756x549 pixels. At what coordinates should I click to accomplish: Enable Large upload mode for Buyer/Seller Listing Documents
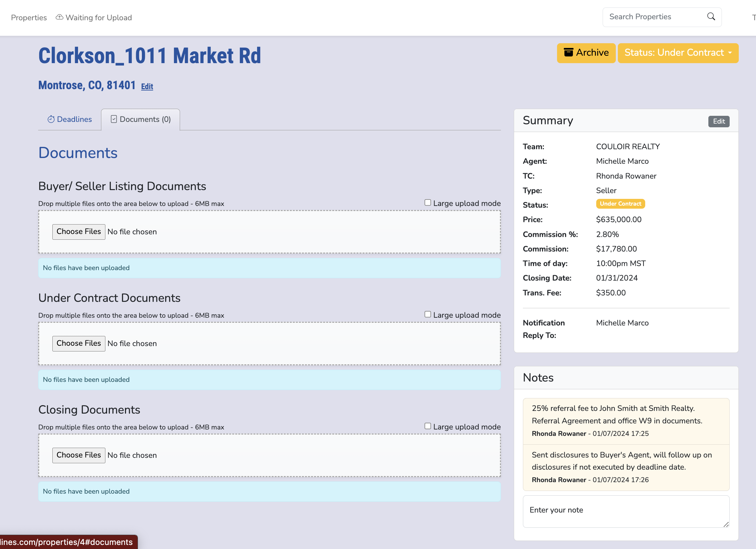tap(427, 202)
